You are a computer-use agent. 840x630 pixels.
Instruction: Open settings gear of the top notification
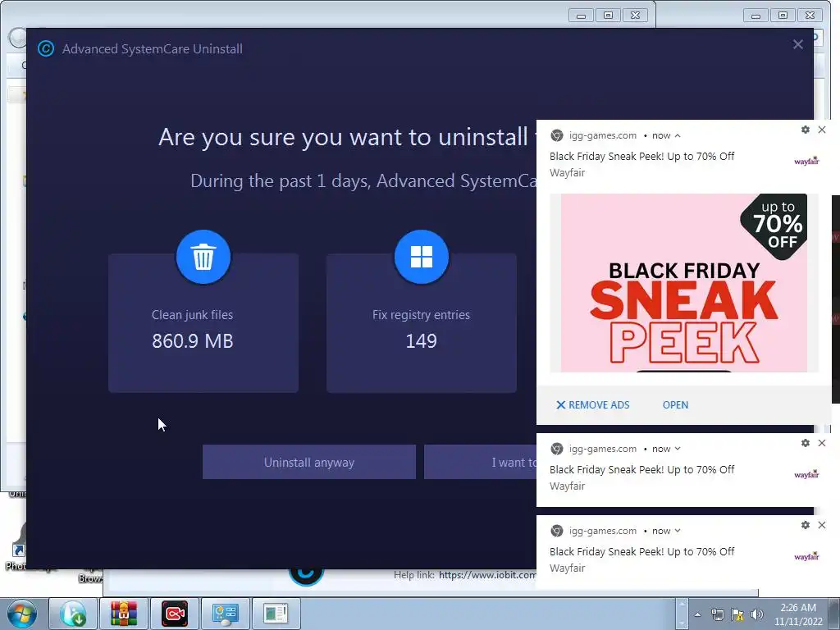pyautogui.click(x=806, y=130)
